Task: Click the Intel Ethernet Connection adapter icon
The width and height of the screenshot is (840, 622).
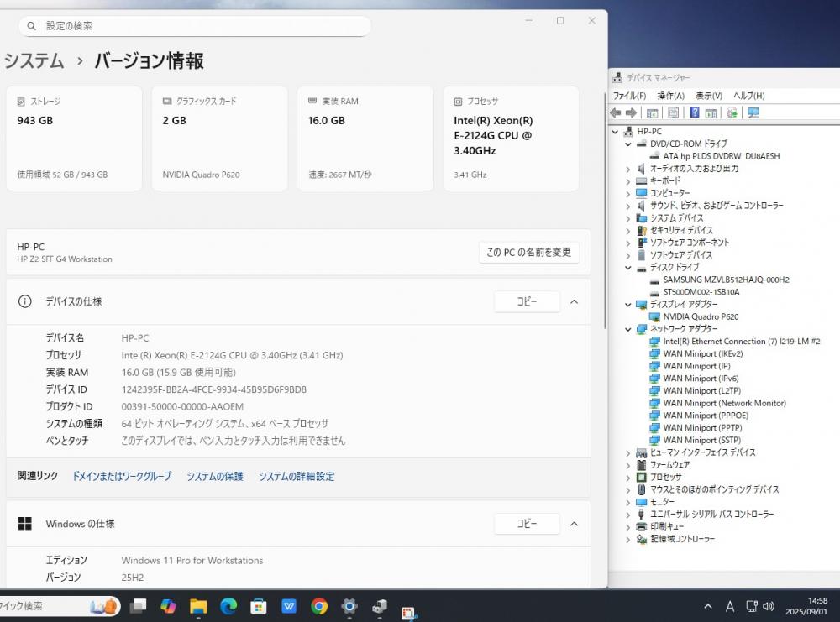Action: (x=654, y=341)
